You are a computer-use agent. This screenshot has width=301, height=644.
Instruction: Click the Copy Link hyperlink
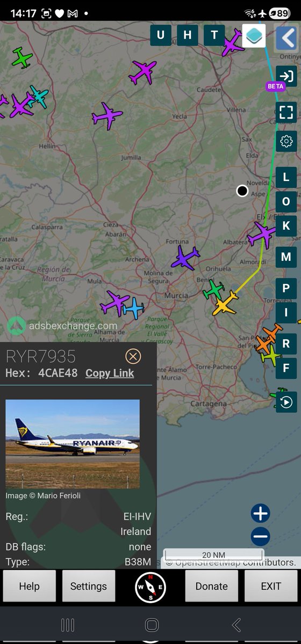point(110,373)
